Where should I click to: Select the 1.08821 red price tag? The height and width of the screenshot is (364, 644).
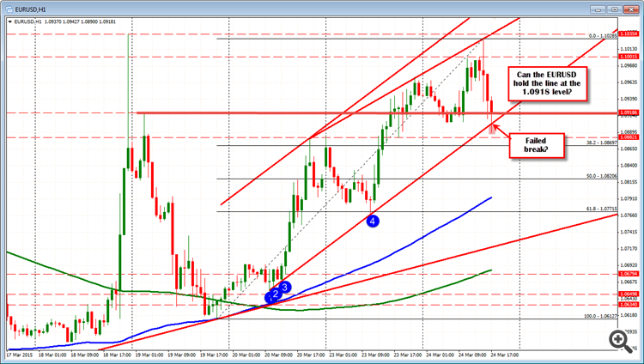(629, 137)
